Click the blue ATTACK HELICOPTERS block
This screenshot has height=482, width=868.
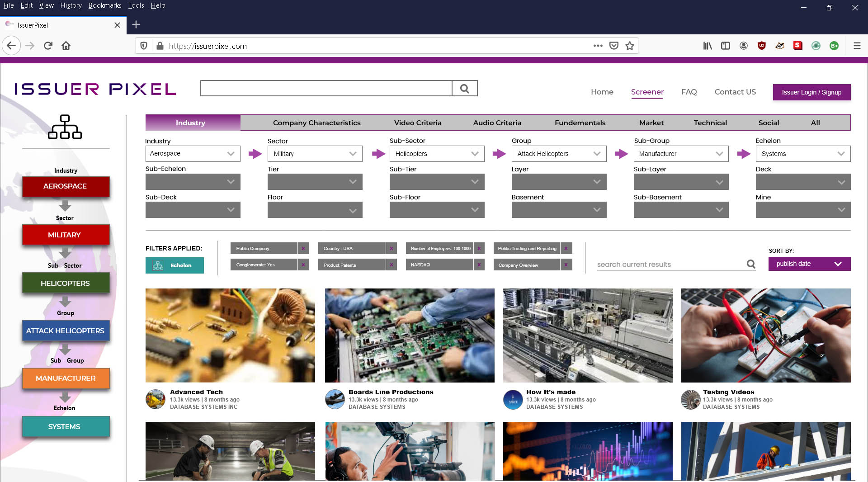click(x=66, y=331)
